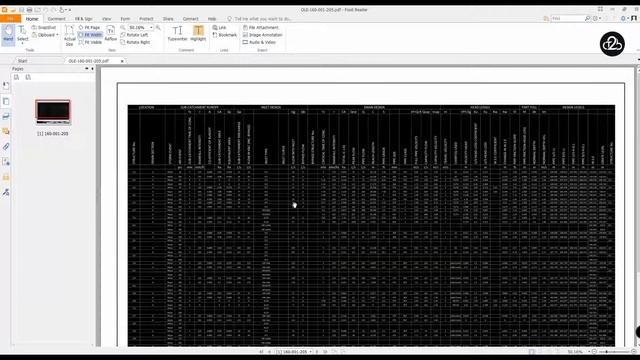Image resolution: width=640 pixels, height=360 pixels.
Task: Select the page 160-001-205 thumbnail
Action: (53, 112)
